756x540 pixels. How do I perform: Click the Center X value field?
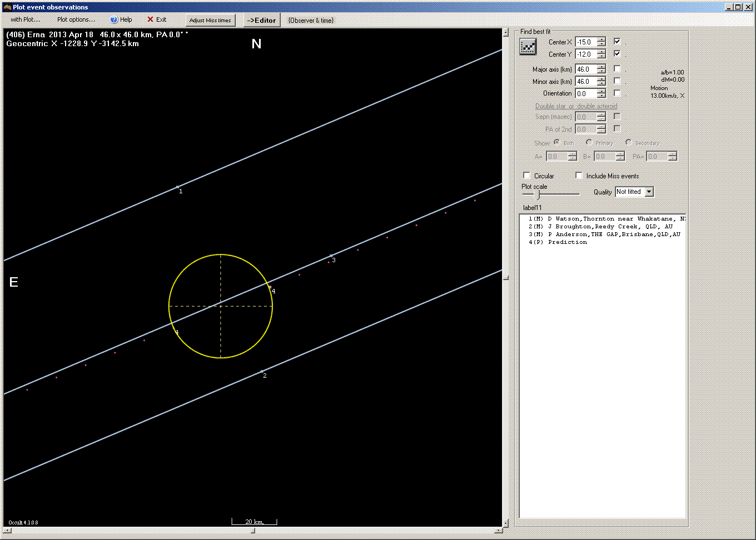click(586, 42)
